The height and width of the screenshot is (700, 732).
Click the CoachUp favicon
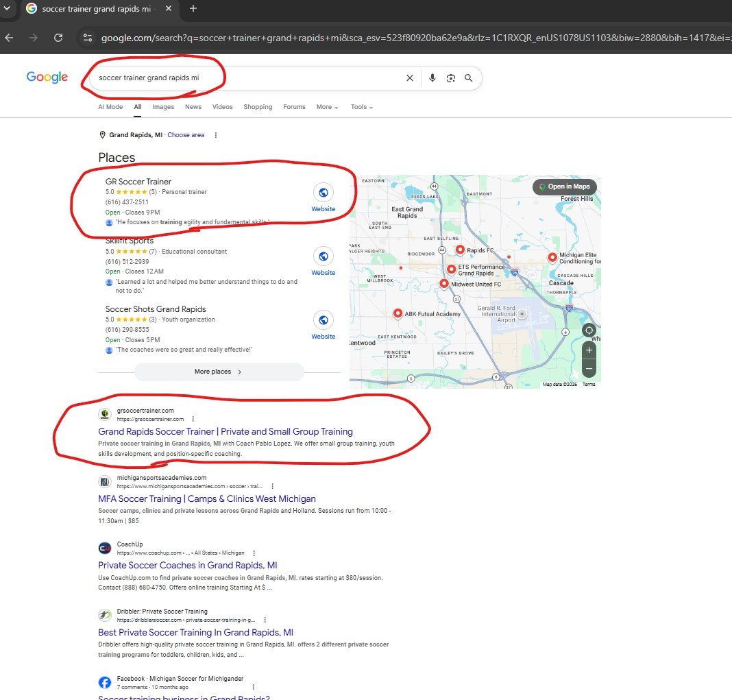(x=105, y=548)
